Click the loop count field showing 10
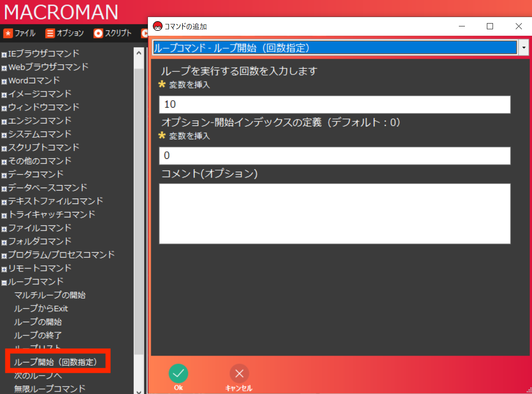The height and width of the screenshot is (394, 532). pyautogui.click(x=335, y=104)
